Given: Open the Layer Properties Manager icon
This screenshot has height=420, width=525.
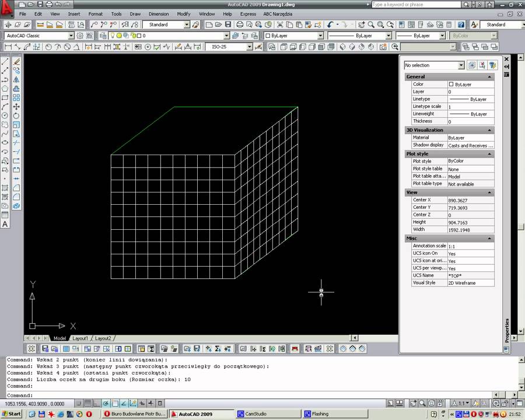Looking at the screenshot, I should 103,36.
